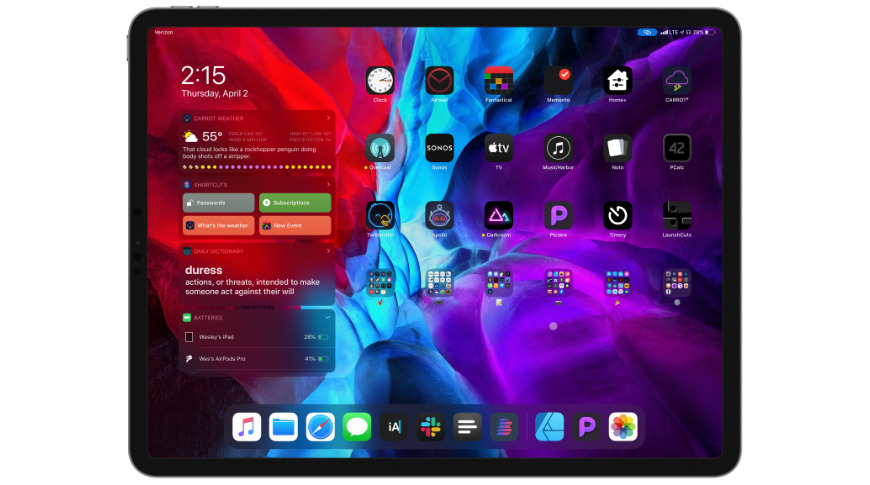870x485 pixels.
Task: Open the second home screen folder
Action: pos(439,282)
